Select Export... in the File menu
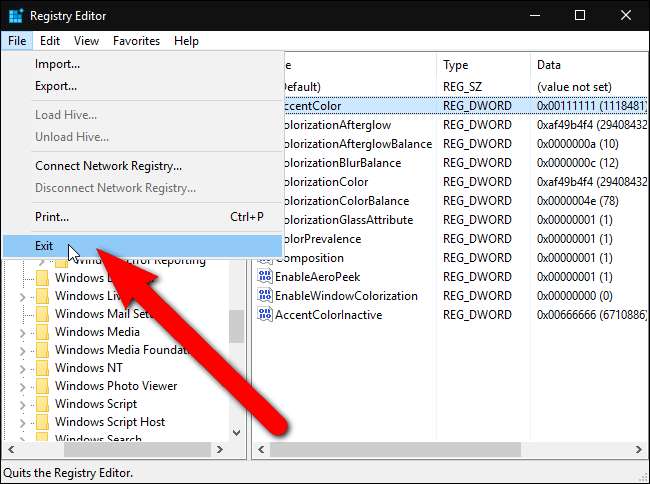650x484 pixels. coord(56,86)
